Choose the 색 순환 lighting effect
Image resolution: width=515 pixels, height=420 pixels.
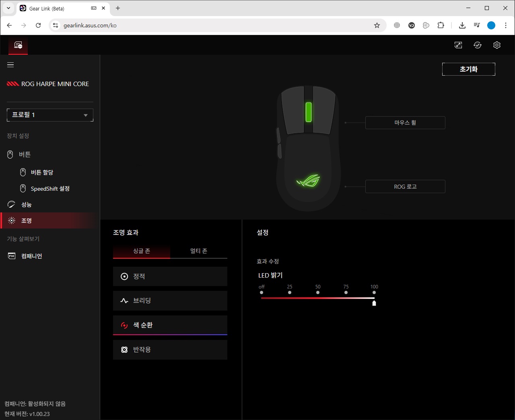pos(170,325)
